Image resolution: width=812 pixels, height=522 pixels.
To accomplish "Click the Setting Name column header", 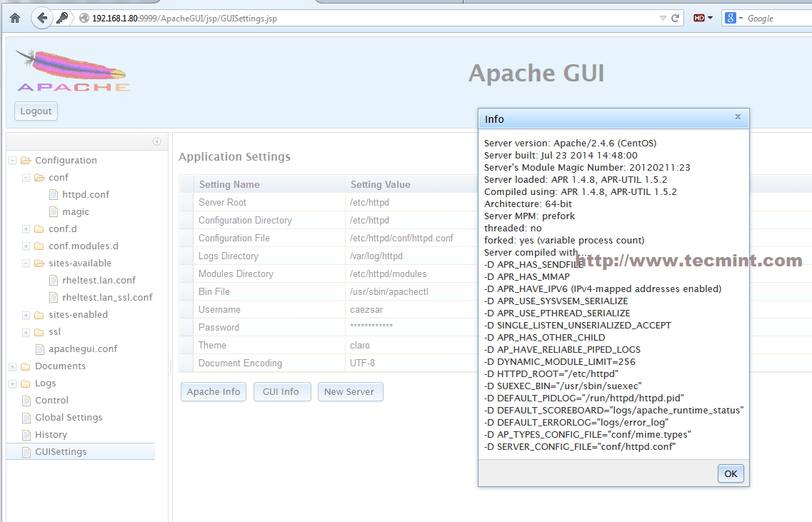I will 269,184.
